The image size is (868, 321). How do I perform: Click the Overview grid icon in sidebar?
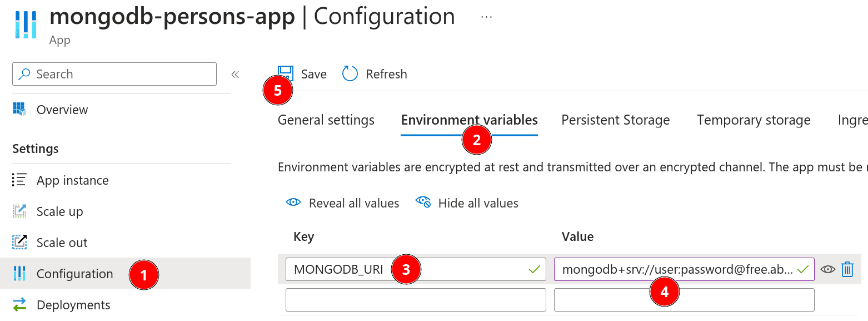(x=19, y=110)
